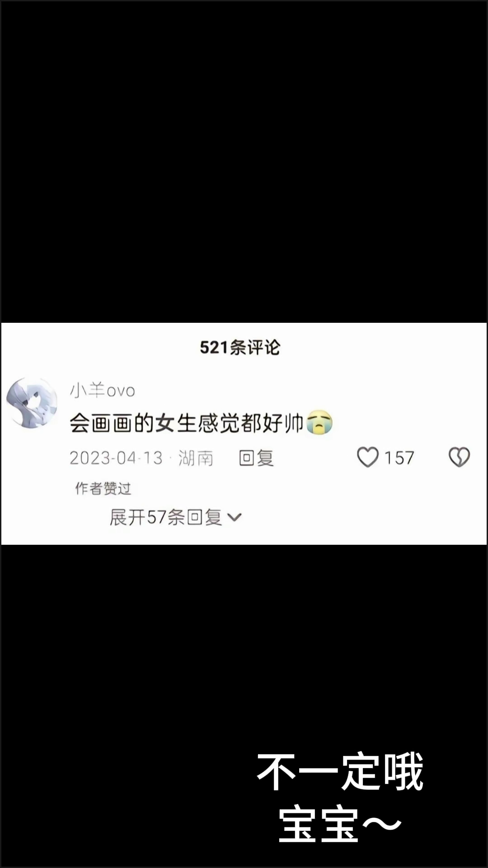The height and width of the screenshot is (868, 488).
Task: Click the 521条评论 header
Action: tap(240, 347)
